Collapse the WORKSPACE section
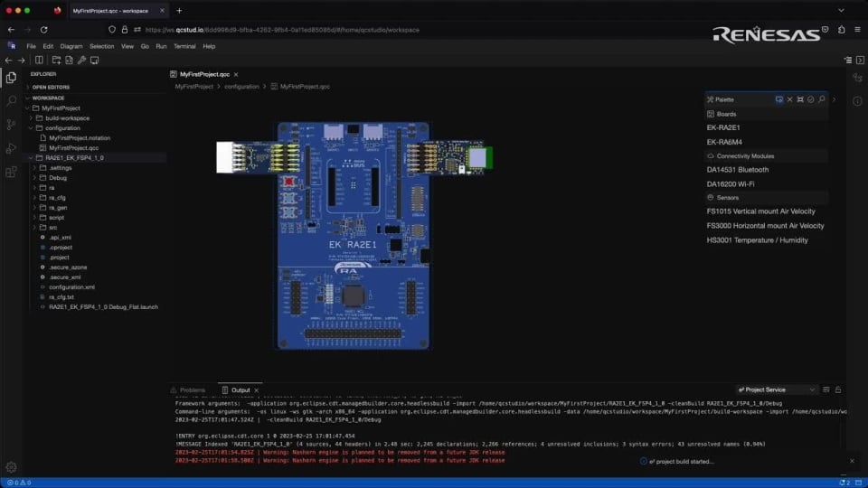 [48, 98]
